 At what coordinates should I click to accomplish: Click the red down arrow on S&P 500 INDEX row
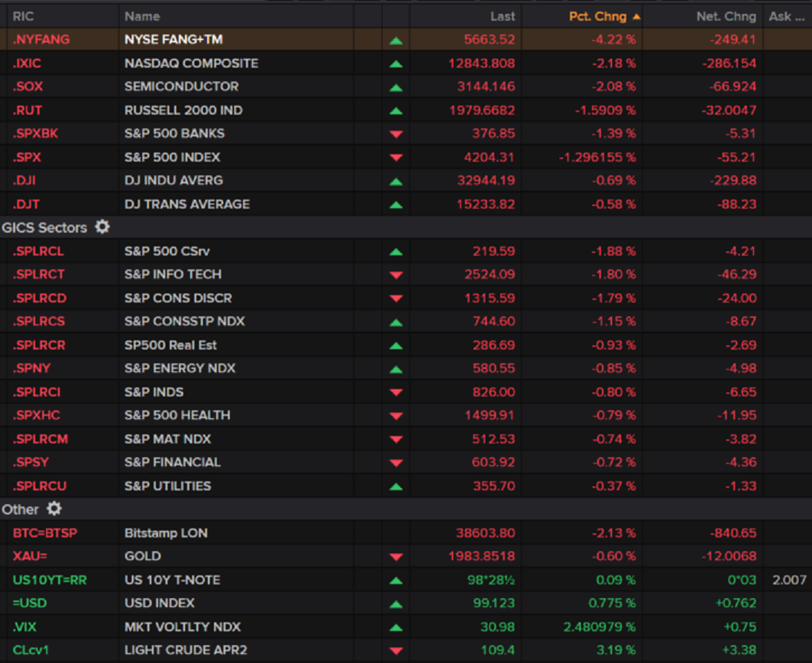click(x=396, y=157)
